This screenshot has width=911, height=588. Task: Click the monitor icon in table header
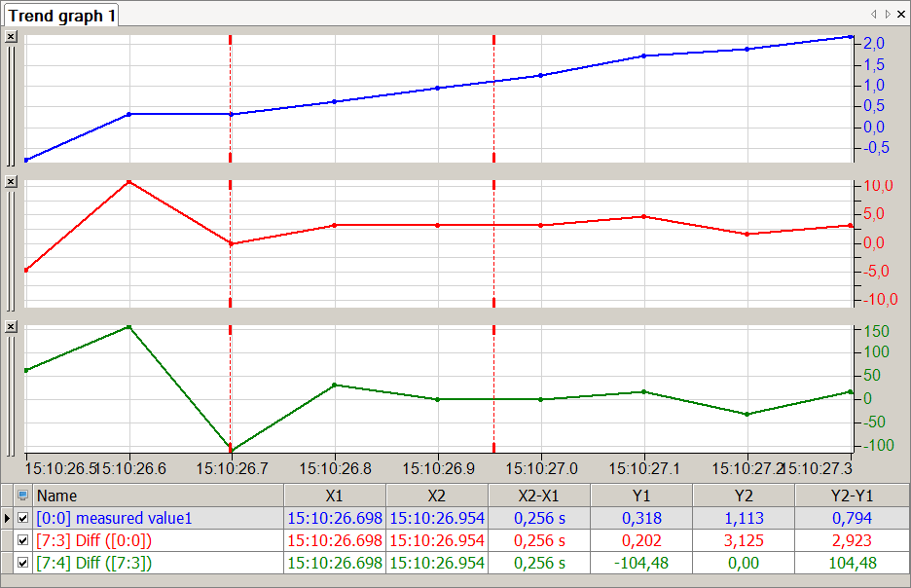tap(22, 496)
